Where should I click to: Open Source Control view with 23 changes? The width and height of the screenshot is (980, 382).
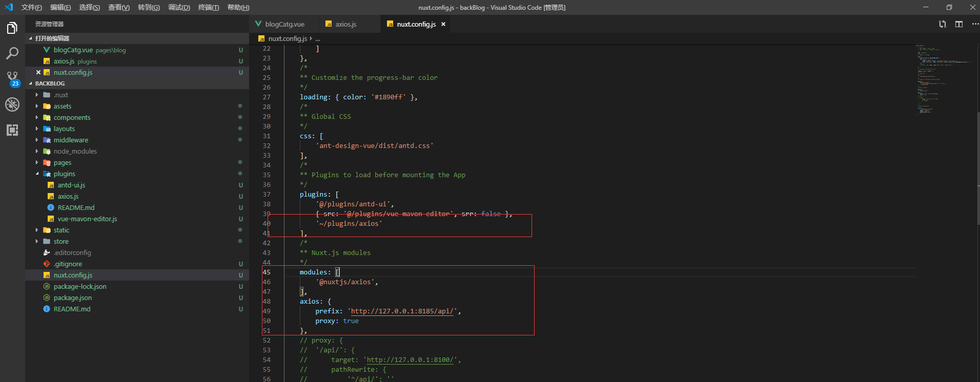pos(12,79)
